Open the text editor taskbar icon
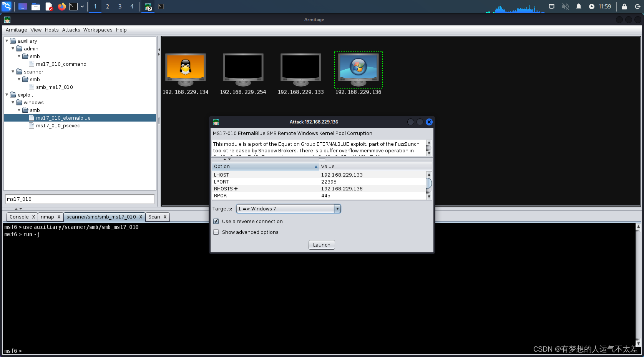 pos(49,7)
